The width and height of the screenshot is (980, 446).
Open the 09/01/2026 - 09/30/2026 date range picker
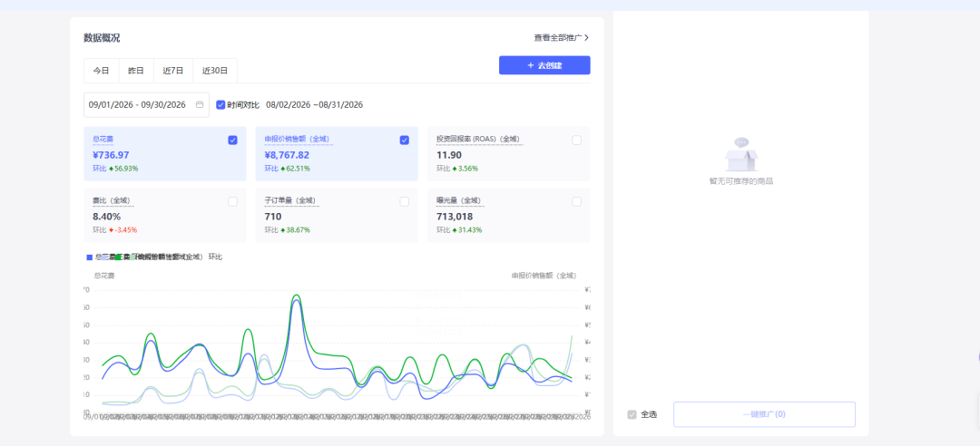point(146,105)
